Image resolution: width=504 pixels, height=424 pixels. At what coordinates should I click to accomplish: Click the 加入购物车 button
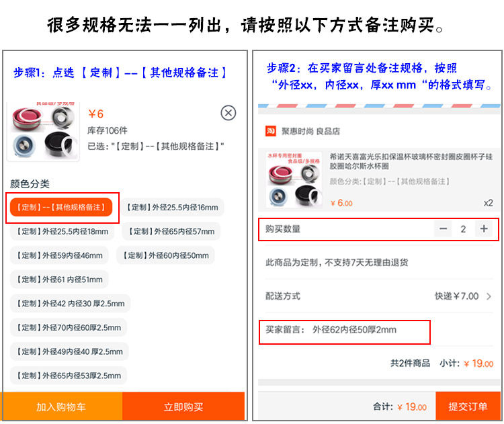coord(61,407)
